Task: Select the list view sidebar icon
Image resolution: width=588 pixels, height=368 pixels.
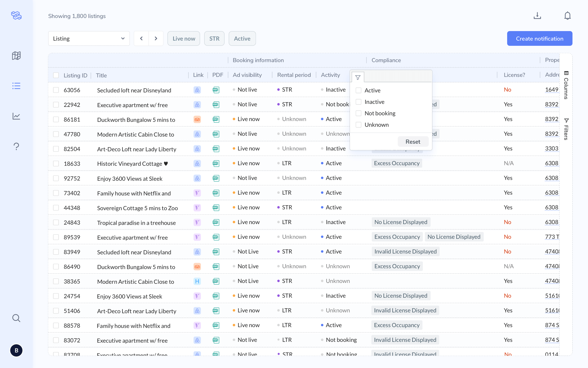Action: click(x=16, y=86)
